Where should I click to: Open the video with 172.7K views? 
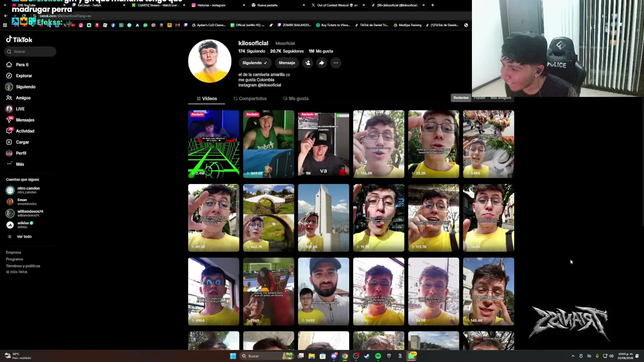click(x=434, y=218)
